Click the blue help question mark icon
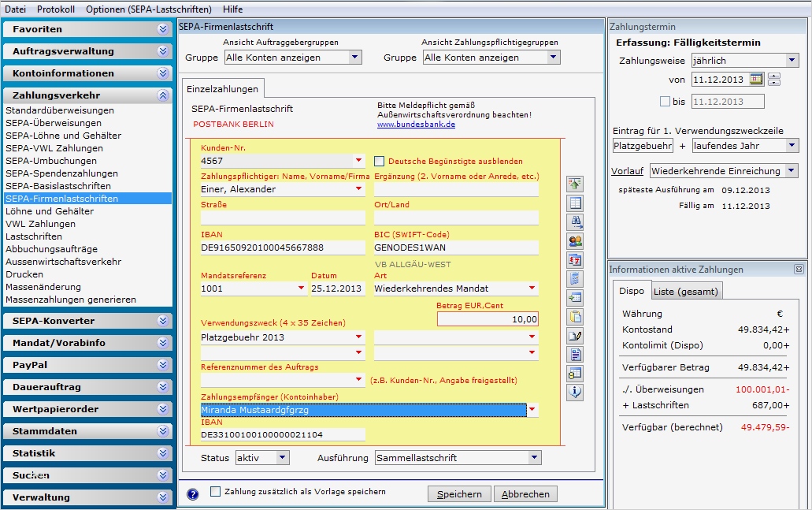Image resolution: width=812 pixels, height=510 pixels. (x=193, y=494)
